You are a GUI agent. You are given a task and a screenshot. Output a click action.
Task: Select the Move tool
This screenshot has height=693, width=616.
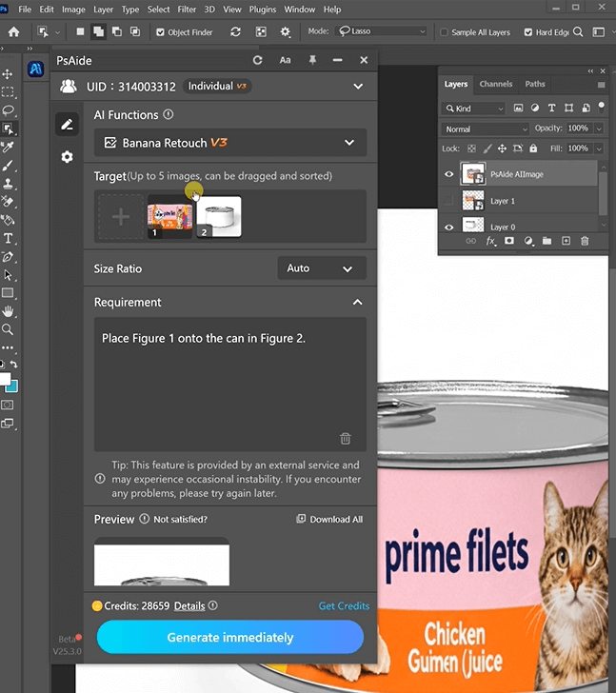click(x=8, y=74)
